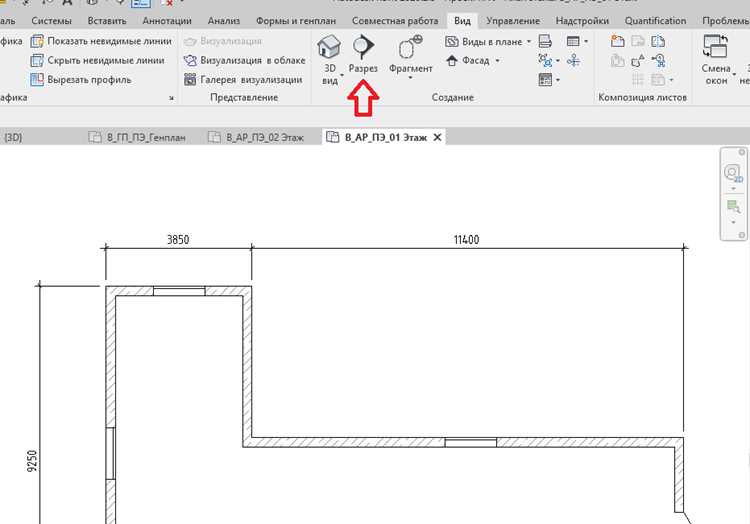Click the Title block icon

coord(638,41)
